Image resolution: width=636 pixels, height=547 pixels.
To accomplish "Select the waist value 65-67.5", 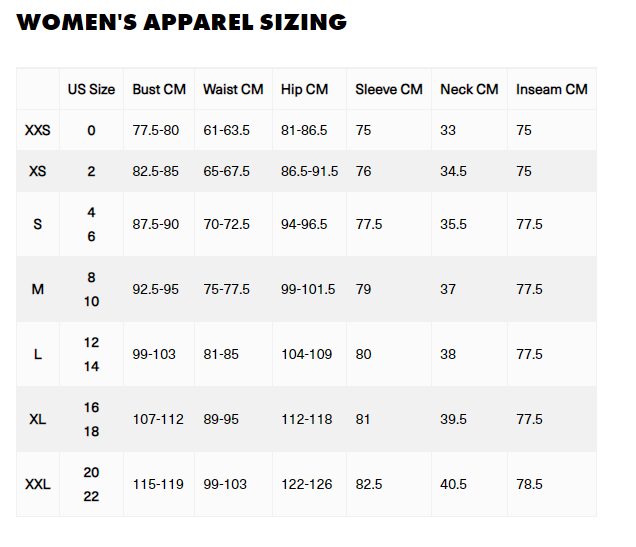I will tap(226, 171).
